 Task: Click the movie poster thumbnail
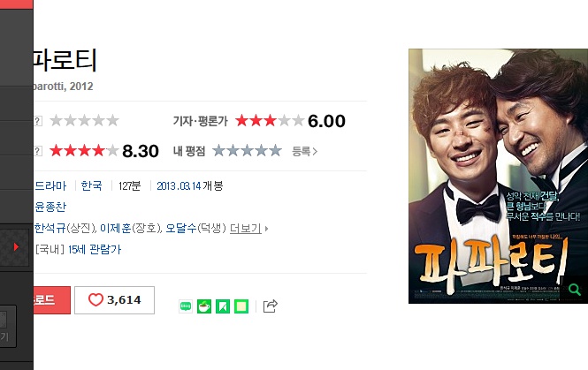pyautogui.click(x=498, y=176)
